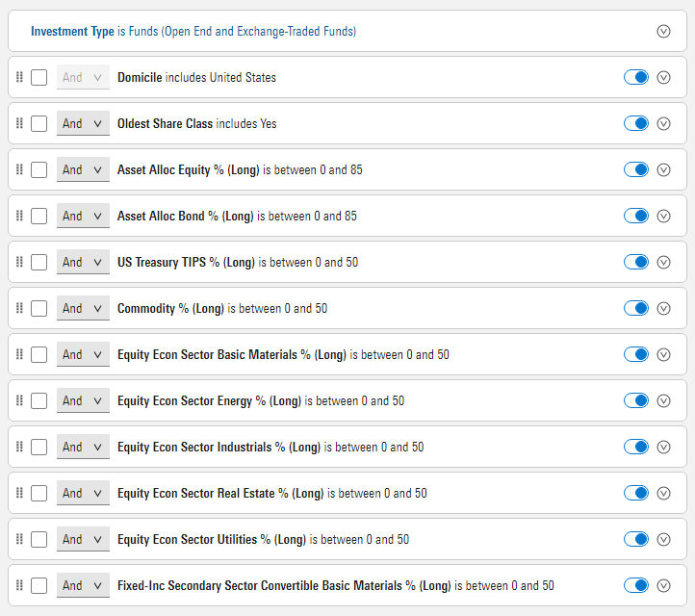The image size is (695, 616).
Task: Click drag handle beside Oldest Share Class
Action: [x=19, y=123]
